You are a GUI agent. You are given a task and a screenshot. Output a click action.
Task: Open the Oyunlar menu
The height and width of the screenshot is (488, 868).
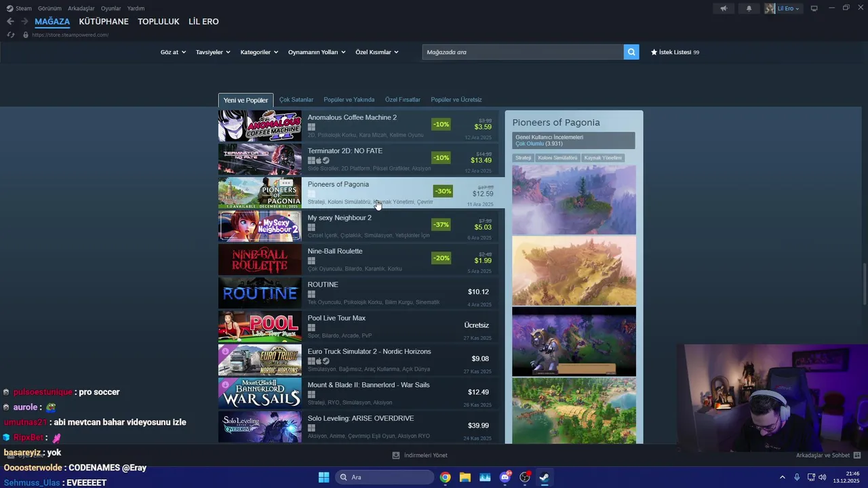click(111, 8)
